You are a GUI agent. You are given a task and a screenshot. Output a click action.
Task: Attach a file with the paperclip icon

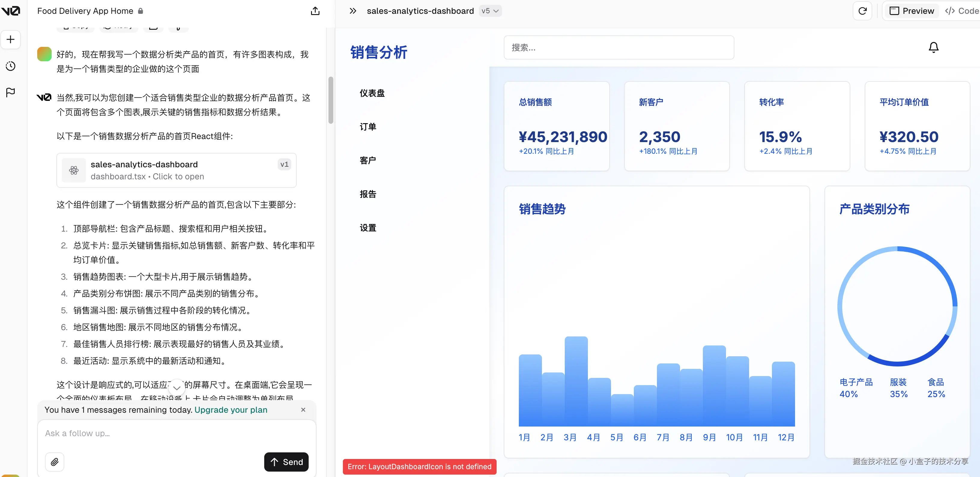pyautogui.click(x=54, y=462)
